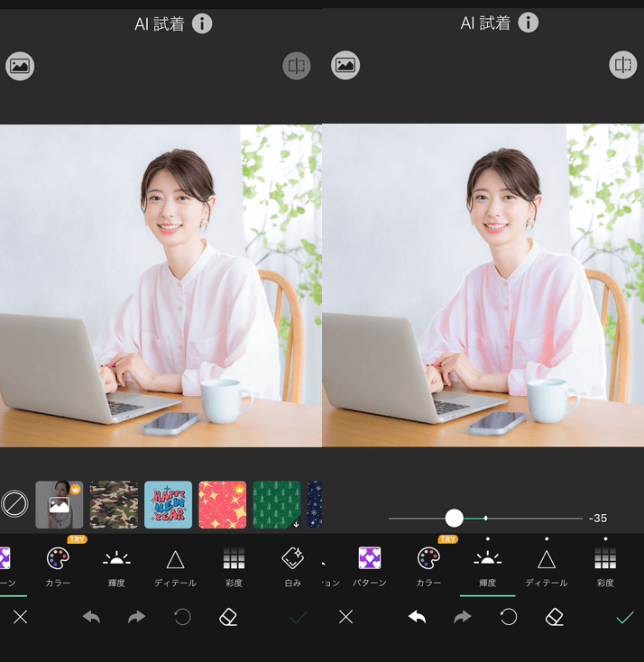Apply the green tree pattern
The width and height of the screenshot is (644, 662).
point(277,504)
